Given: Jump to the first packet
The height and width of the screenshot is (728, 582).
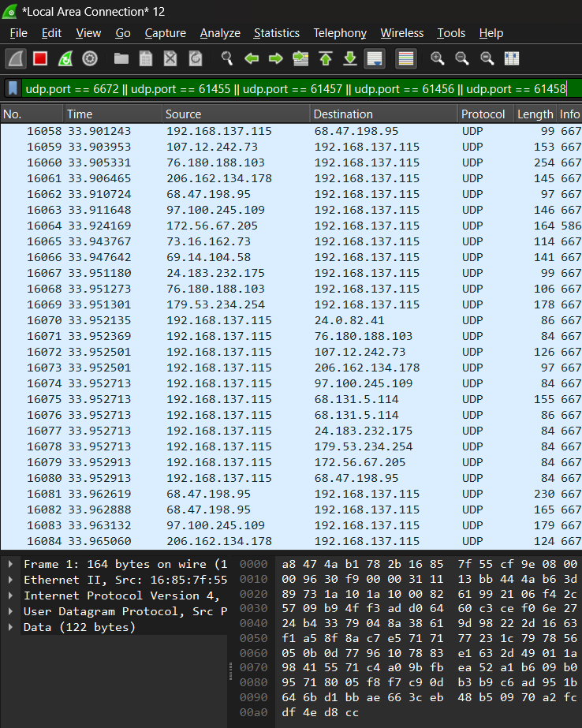Looking at the screenshot, I should tap(326, 59).
